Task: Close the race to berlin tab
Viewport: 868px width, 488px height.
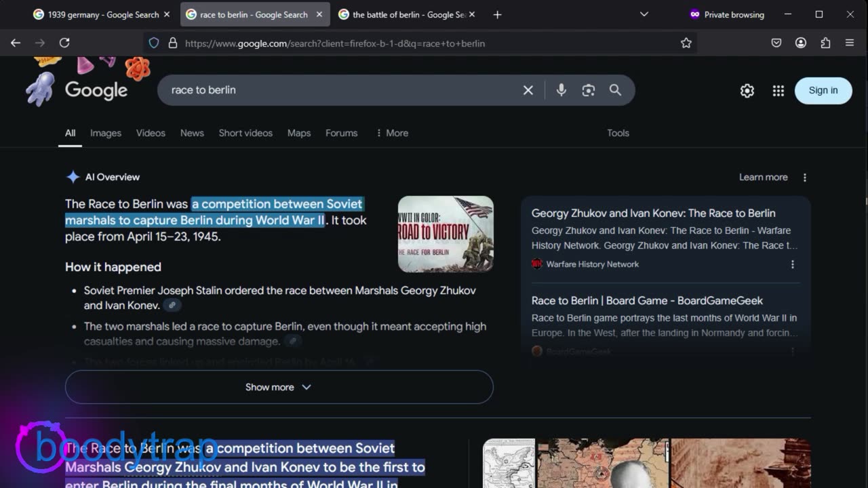Action: pos(319,14)
